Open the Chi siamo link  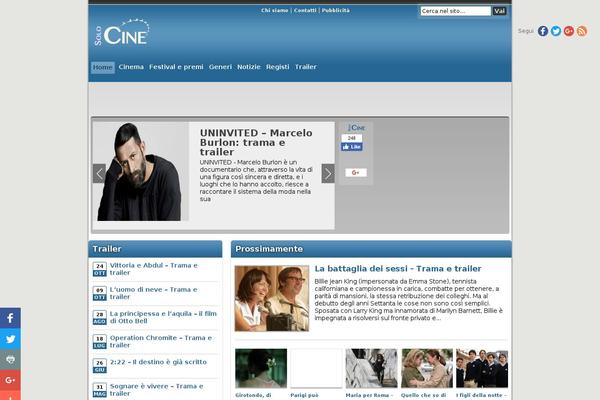coord(275,10)
